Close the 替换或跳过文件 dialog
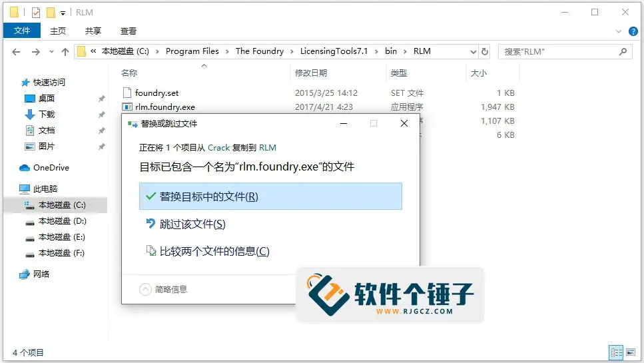Viewport: 644px width, 363px height. click(404, 123)
